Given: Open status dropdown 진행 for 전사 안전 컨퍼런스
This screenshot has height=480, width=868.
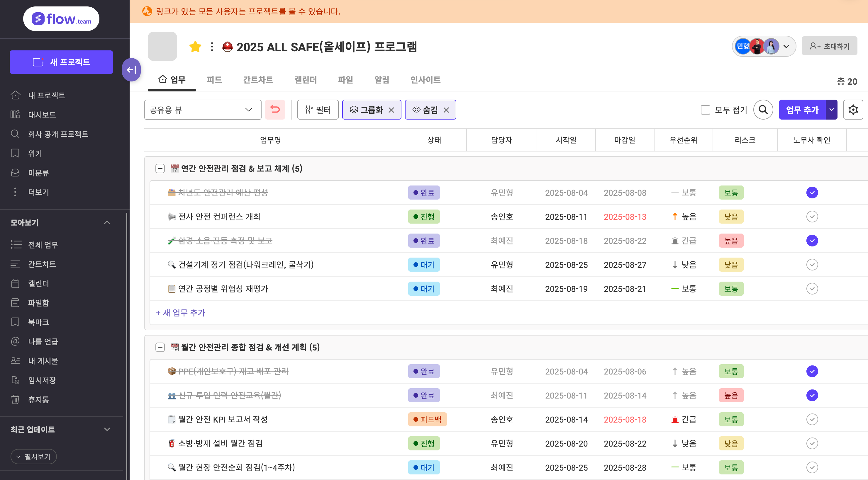Looking at the screenshot, I should pos(423,217).
